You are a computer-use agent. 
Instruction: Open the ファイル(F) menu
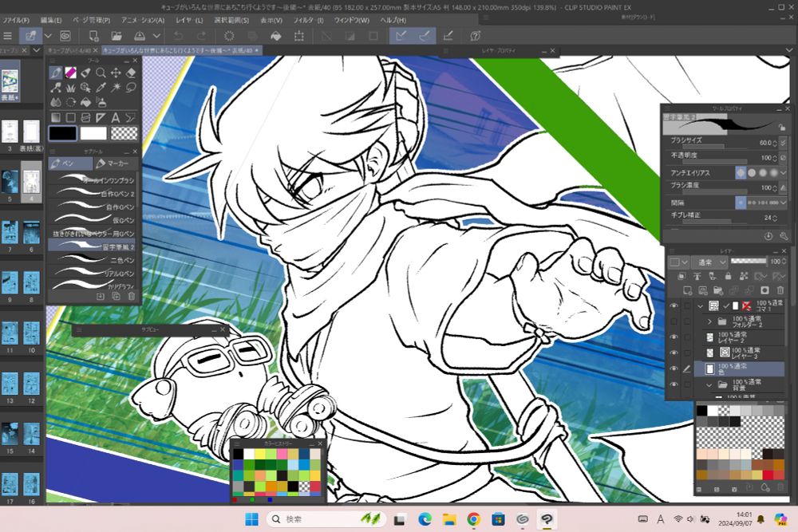tap(16, 20)
